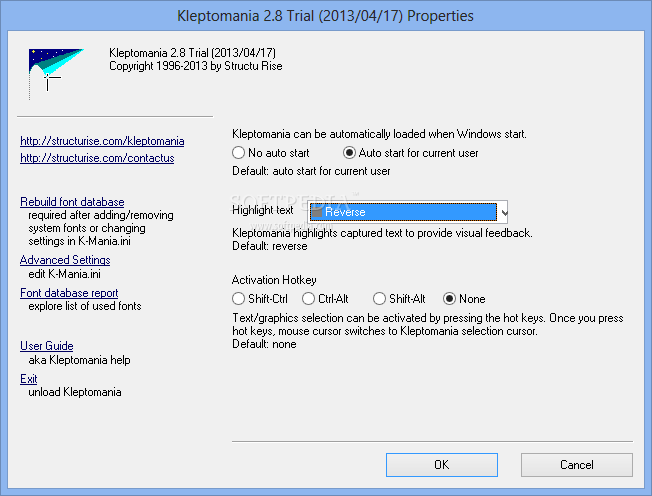Click the 'edit K-Mania.ini' description text

[x=64, y=274]
